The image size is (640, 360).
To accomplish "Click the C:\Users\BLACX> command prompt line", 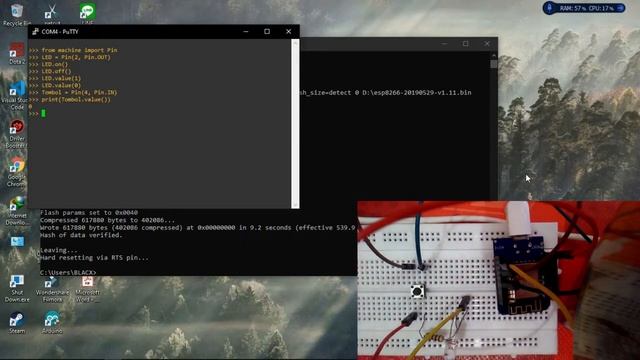I will (x=68, y=272).
